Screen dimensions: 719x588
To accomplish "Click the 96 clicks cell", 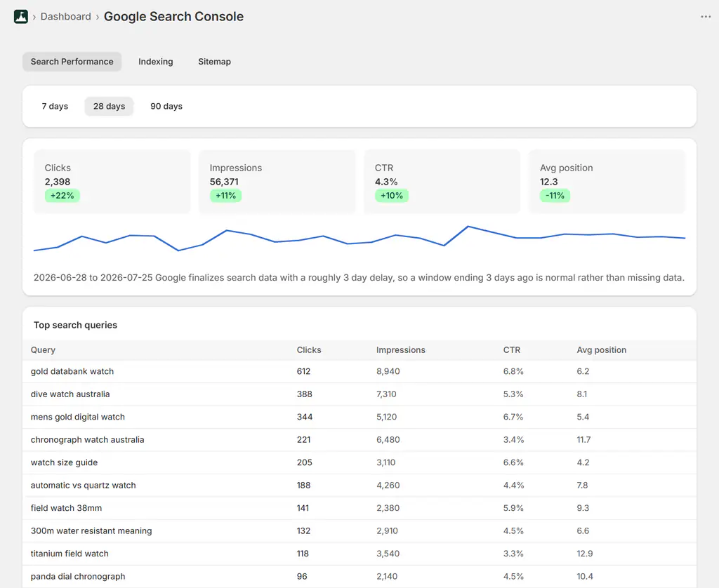I will [x=302, y=577].
